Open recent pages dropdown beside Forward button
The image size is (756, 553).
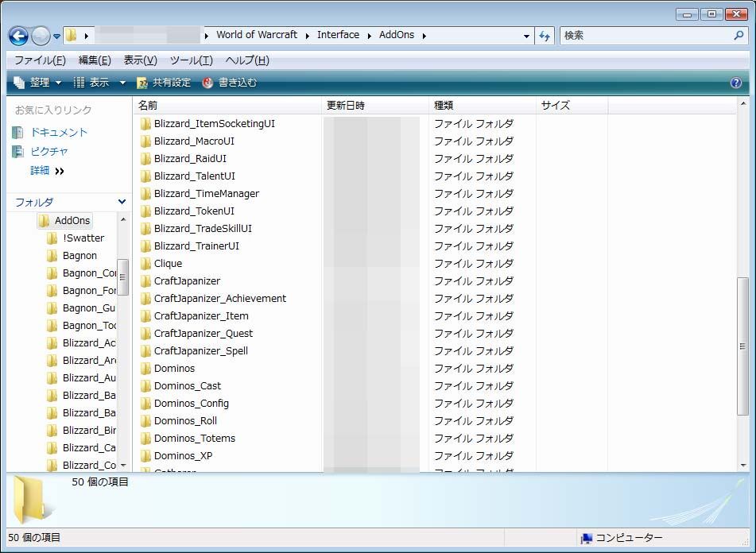tap(56, 36)
